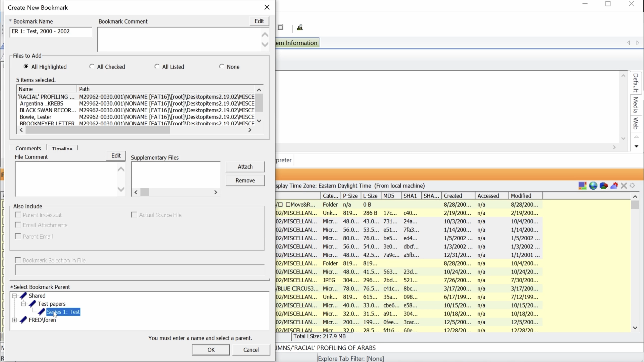Collapse the Test papers tree node

23,304
